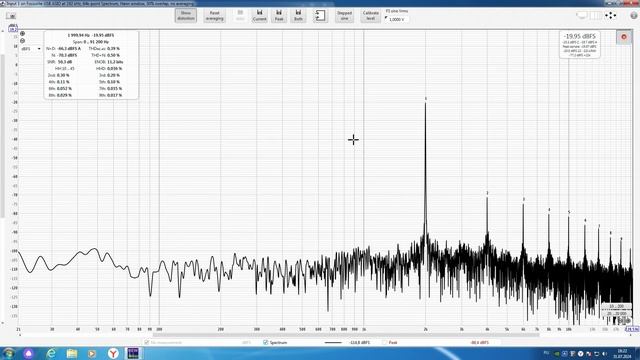Open File Explorer folder in taskbar
Viewport: 640px width, 360px height.
[72, 353]
